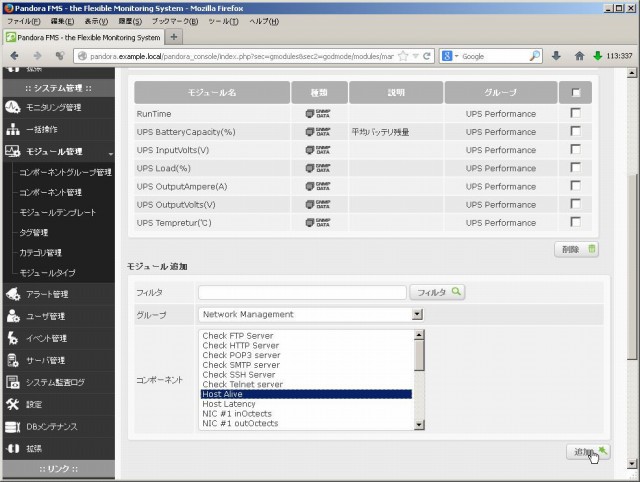
Task: Open module type sidebar link
Action: pyautogui.click(x=47, y=273)
